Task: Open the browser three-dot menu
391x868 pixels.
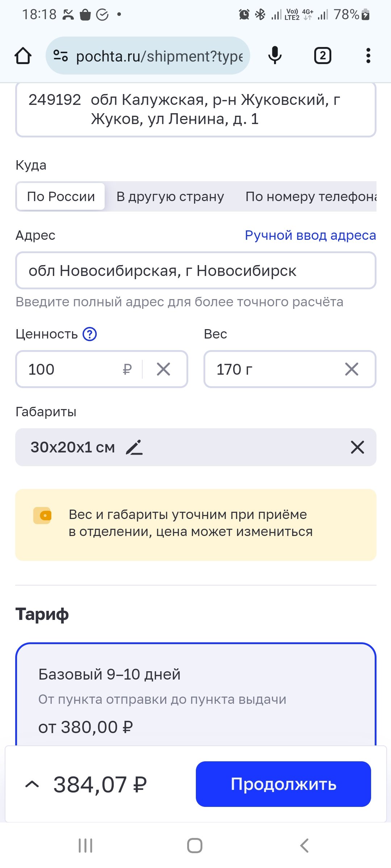Action: (x=368, y=56)
